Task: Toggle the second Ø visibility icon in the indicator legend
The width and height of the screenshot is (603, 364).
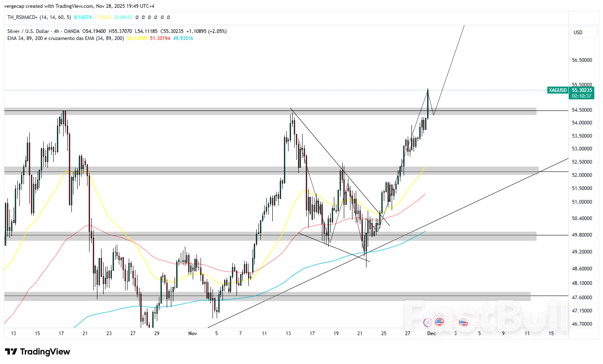Action: click(143, 17)
